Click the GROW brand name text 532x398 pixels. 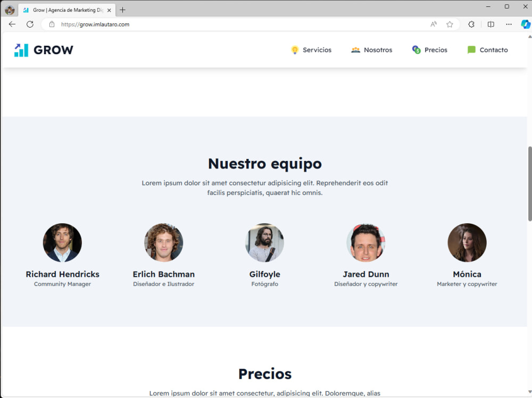[53, 50]
